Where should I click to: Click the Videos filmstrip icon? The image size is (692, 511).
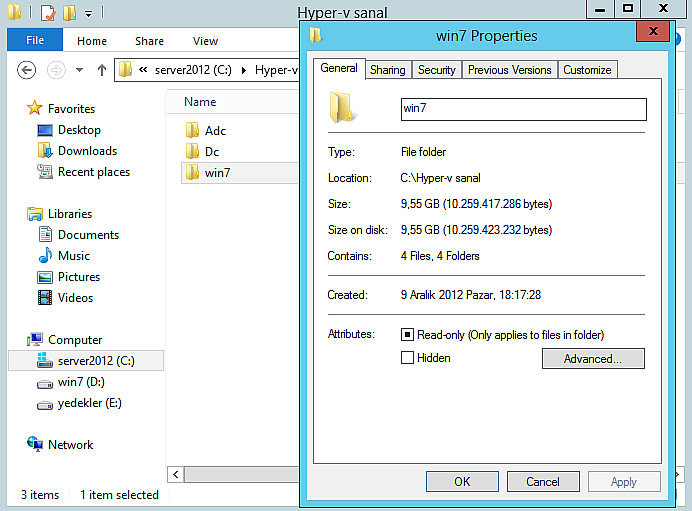pos(45,298)
